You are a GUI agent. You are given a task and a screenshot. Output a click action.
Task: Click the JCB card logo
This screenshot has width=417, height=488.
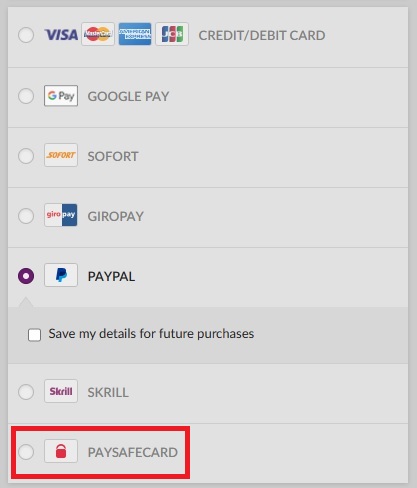[x=172, y=34]
